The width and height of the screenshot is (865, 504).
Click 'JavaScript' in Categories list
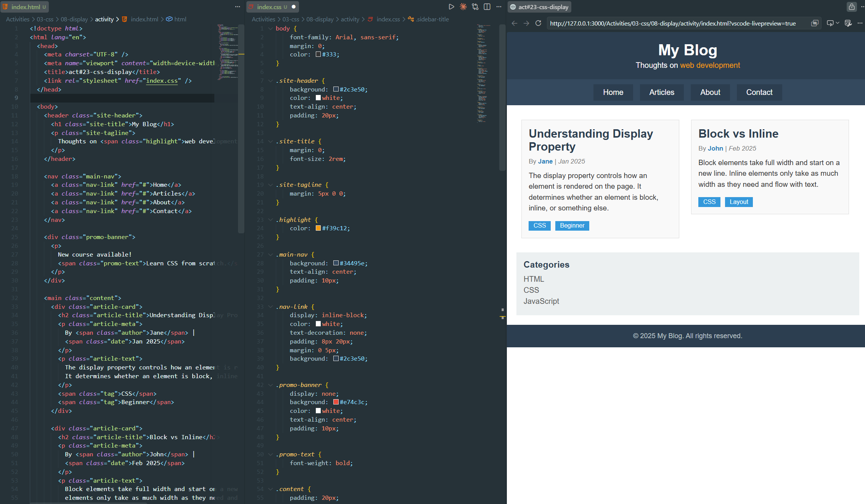coord(541,301)
